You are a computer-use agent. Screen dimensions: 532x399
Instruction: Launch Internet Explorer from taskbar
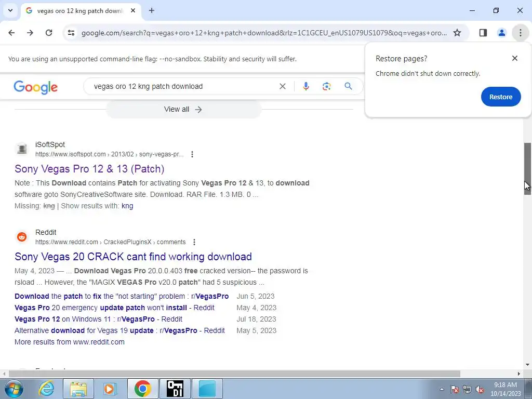(46, 389)
